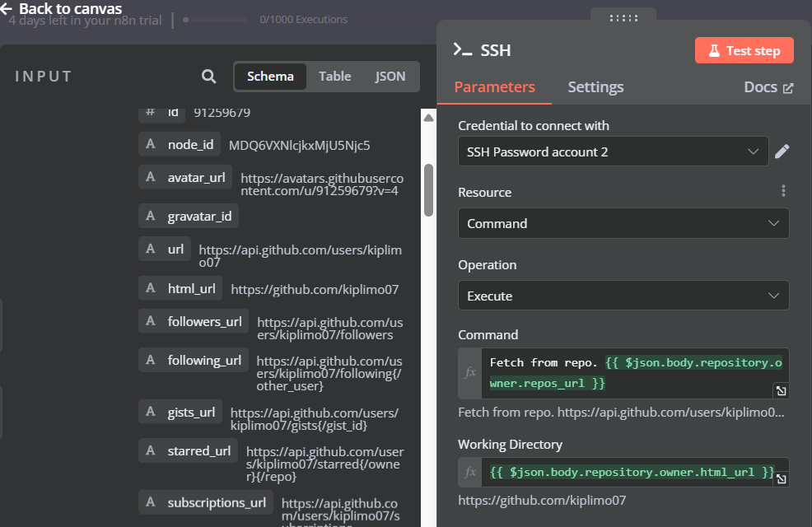Click the terminal icon beside the SSH title
The width and height of the screenshot is (812, 527).
point(464,49)
